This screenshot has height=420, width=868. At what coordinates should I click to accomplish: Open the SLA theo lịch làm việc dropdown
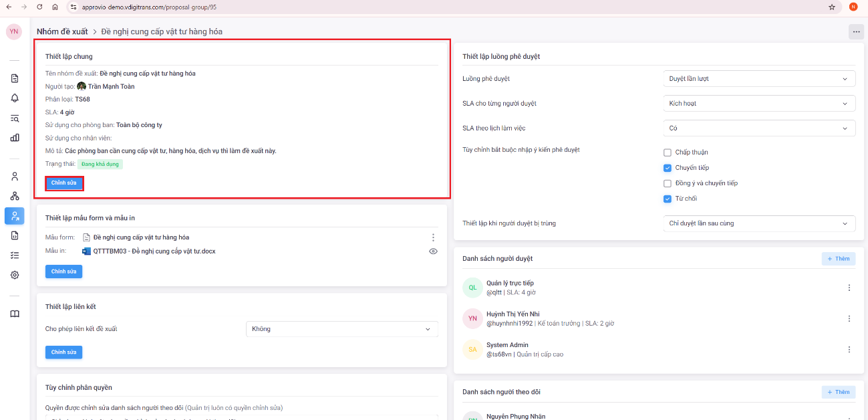(x=759, y=128)
